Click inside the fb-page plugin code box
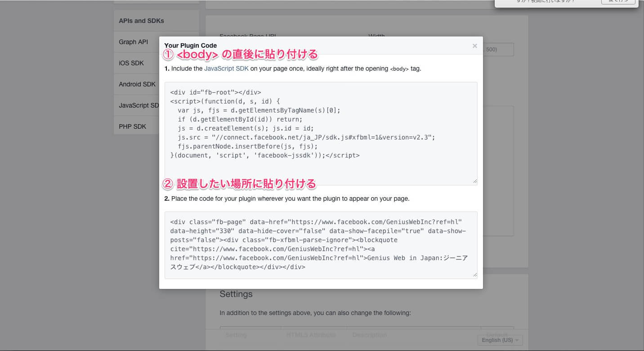This screenshot has width=644, height=351. click(321, 245)
